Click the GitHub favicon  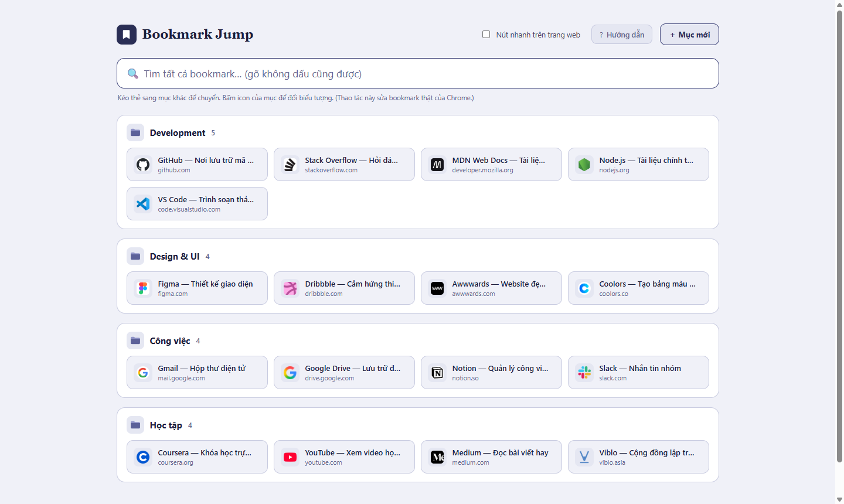pyautogui.click(x=143, y=165)
